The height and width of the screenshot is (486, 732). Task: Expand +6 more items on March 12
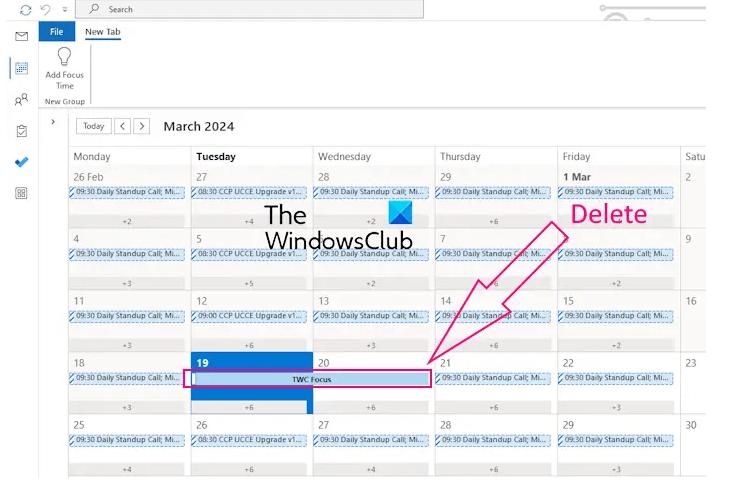coord(249,345)
